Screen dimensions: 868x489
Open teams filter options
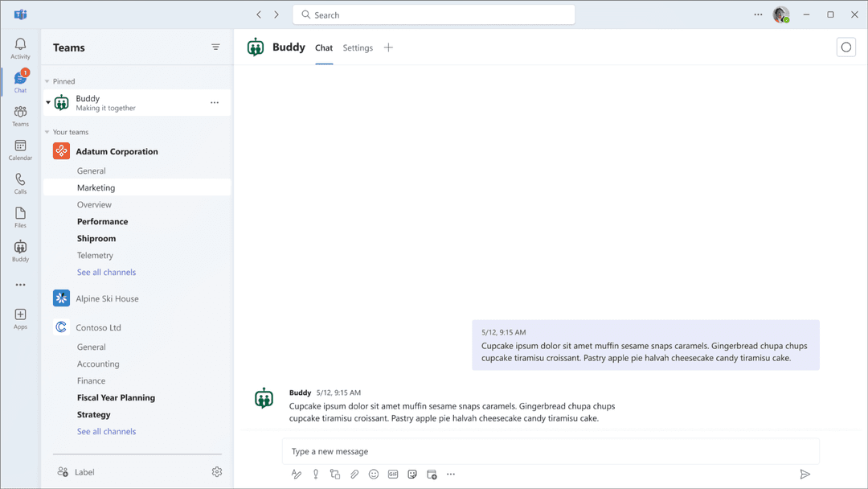point(215,47)
